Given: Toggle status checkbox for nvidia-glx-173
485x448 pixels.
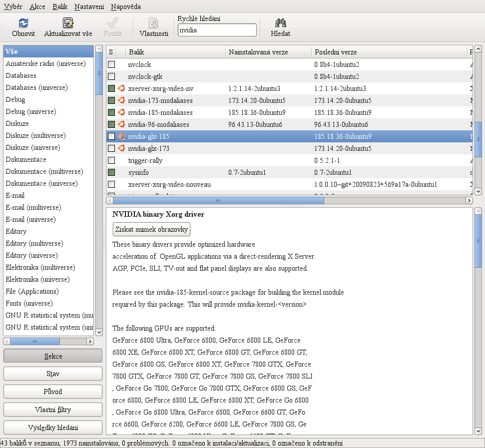Looking at the screenshot, I should [x=111, y=148].
